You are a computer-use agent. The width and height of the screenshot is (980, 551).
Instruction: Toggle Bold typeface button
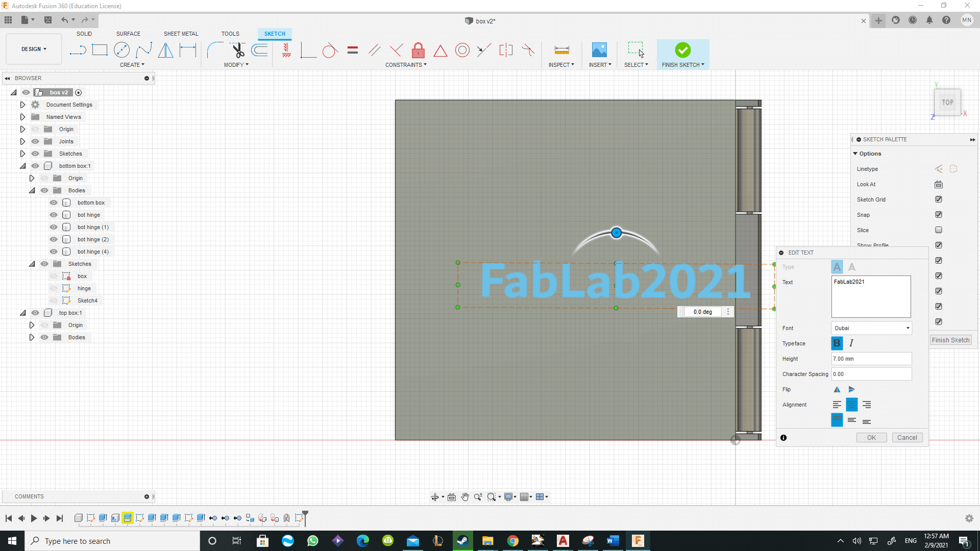(837, 343)
